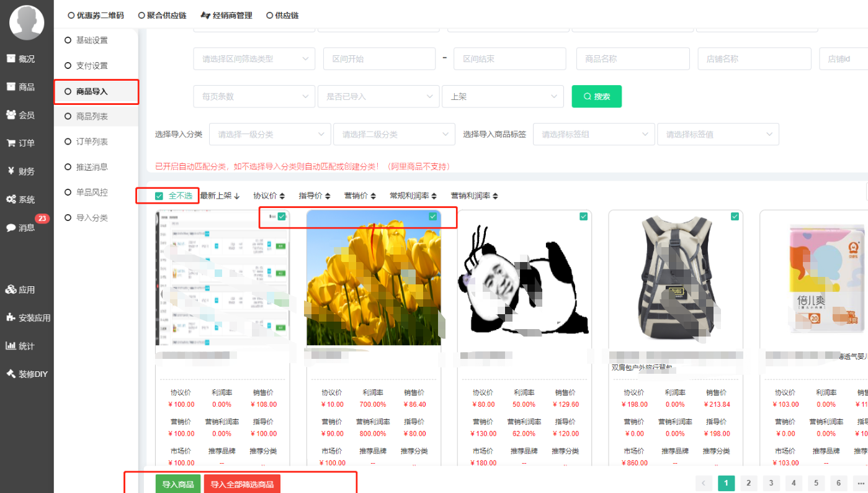
Task: Expand the 请选择标签组 dropdown
Action: click(x=594, y=134)
